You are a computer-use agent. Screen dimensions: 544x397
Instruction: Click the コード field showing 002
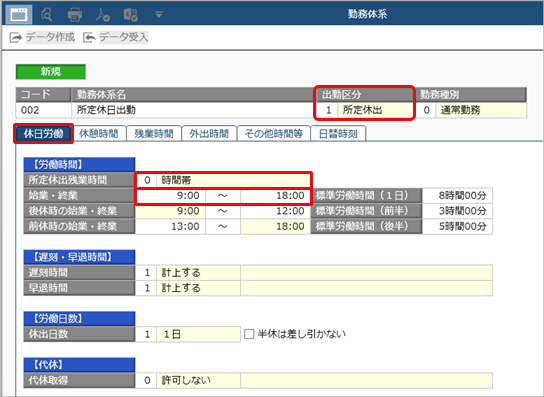coord(43,110)
